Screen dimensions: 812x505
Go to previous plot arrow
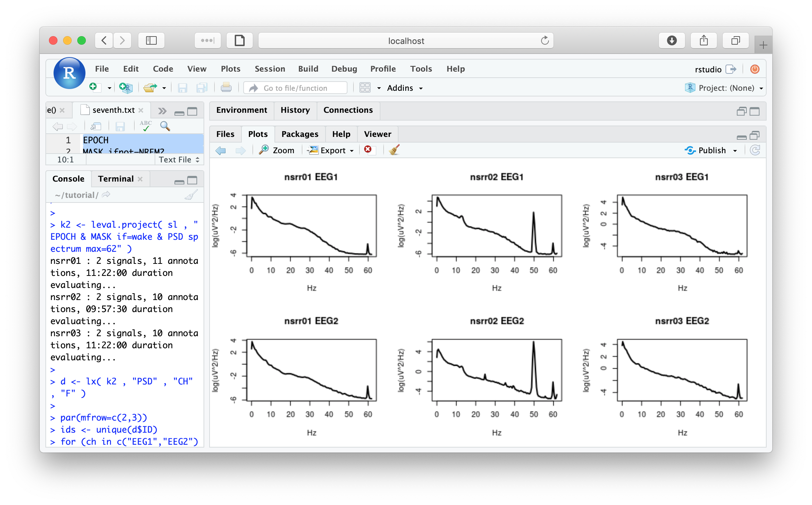pyautogui.click(x=221, y=150)
